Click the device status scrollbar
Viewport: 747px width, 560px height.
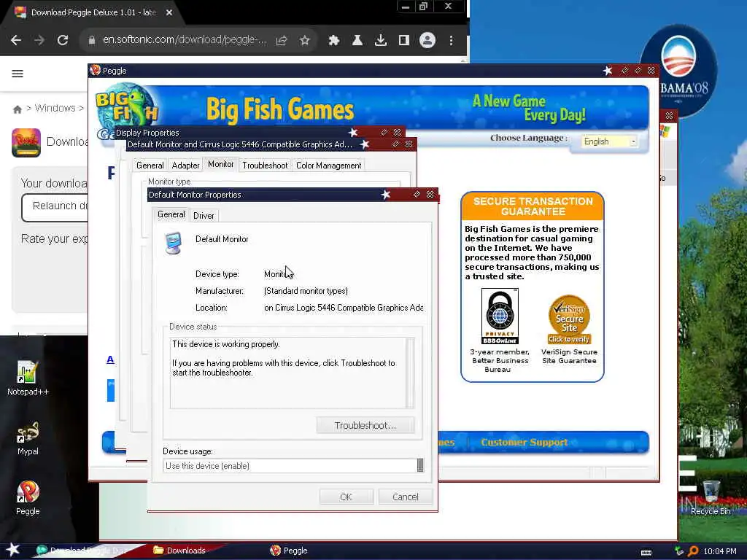pyautogui.click(x=410, y=373)
